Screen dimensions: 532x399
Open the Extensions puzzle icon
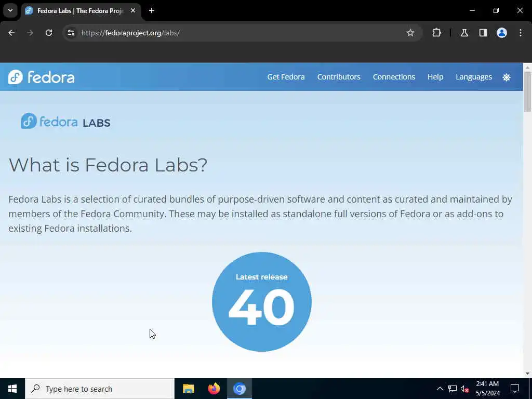click(436, 33)
